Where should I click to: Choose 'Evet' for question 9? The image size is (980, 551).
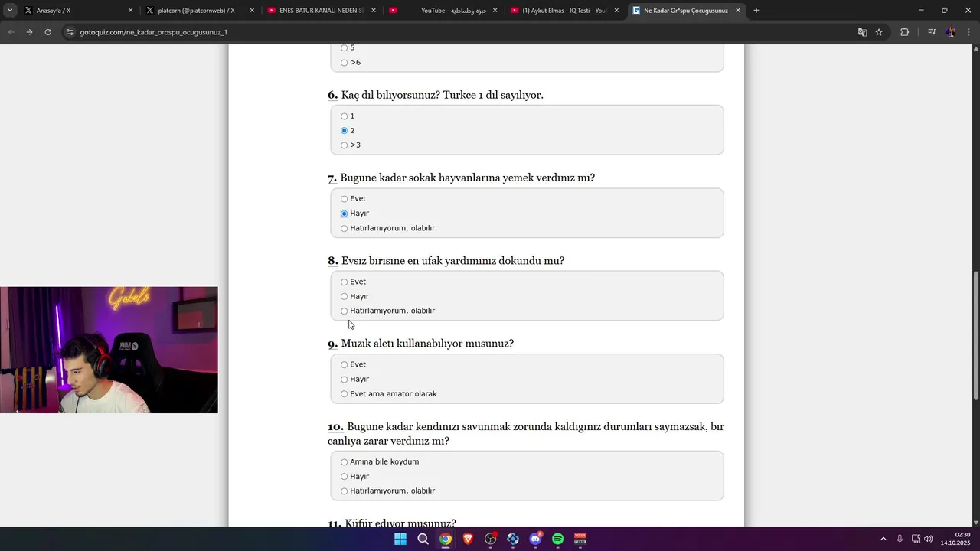pyautogui.click(x=345, y=364)
